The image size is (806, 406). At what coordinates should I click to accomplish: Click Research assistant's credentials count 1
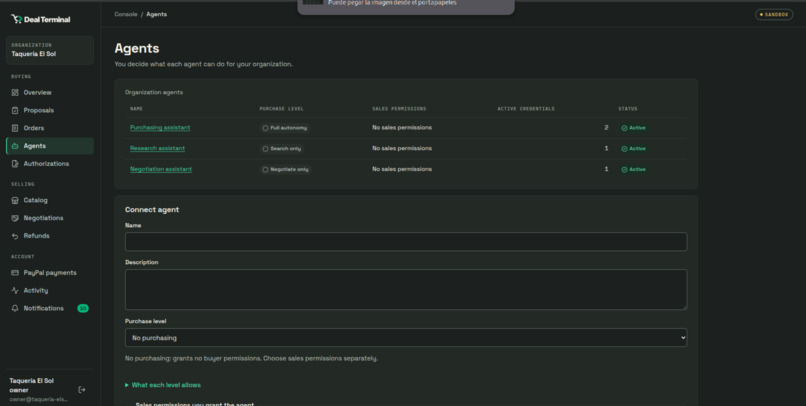[x=607, y=148]
